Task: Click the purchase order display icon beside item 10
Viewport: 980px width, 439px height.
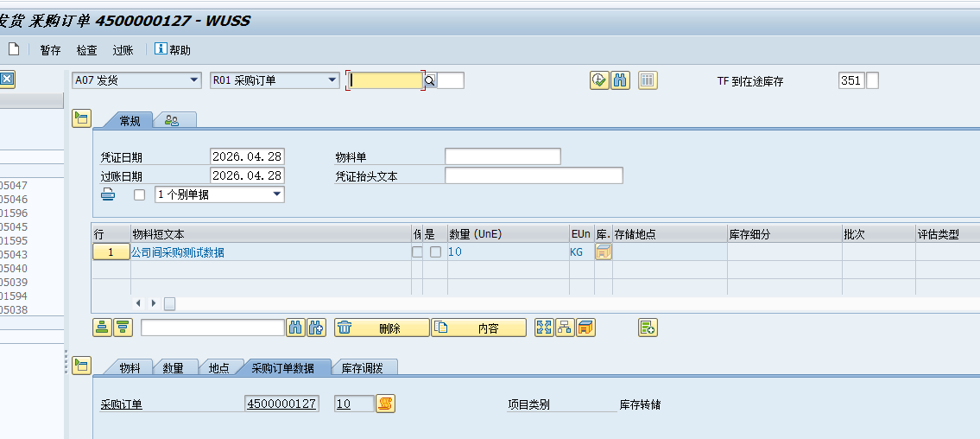Action: point(386,404)
